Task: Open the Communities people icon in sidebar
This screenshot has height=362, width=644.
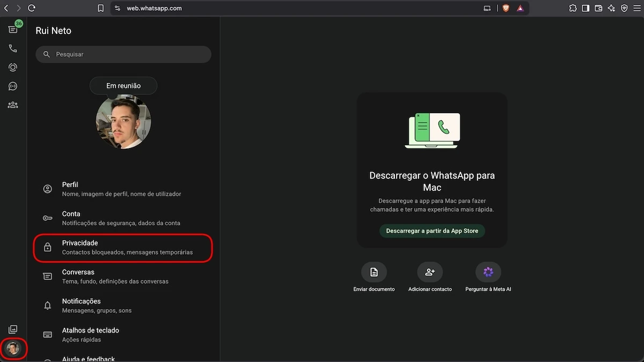Action: point(13,105)
